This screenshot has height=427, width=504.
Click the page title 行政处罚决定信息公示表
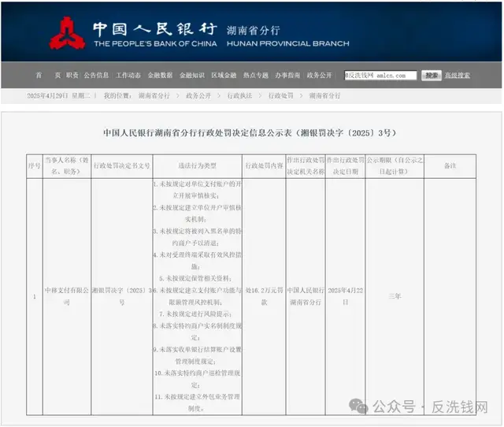[250, 133]
